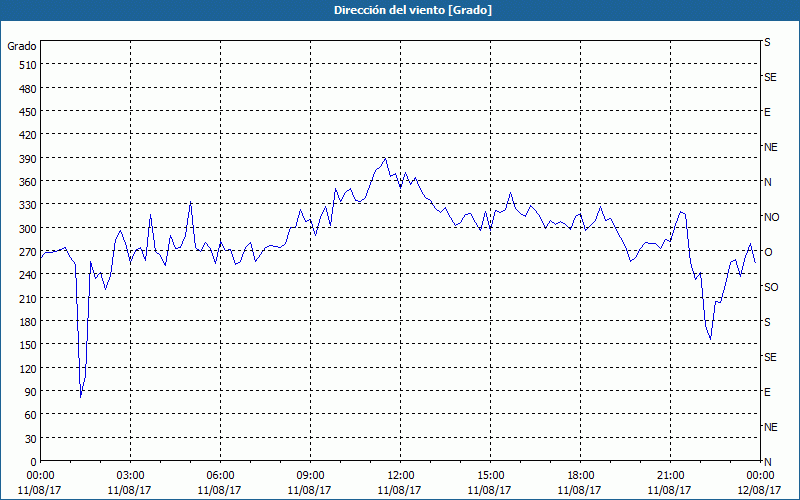The image size is (800, 500).
Task: Click the 12:00 time axis label
Action: [x=401, y=476]
